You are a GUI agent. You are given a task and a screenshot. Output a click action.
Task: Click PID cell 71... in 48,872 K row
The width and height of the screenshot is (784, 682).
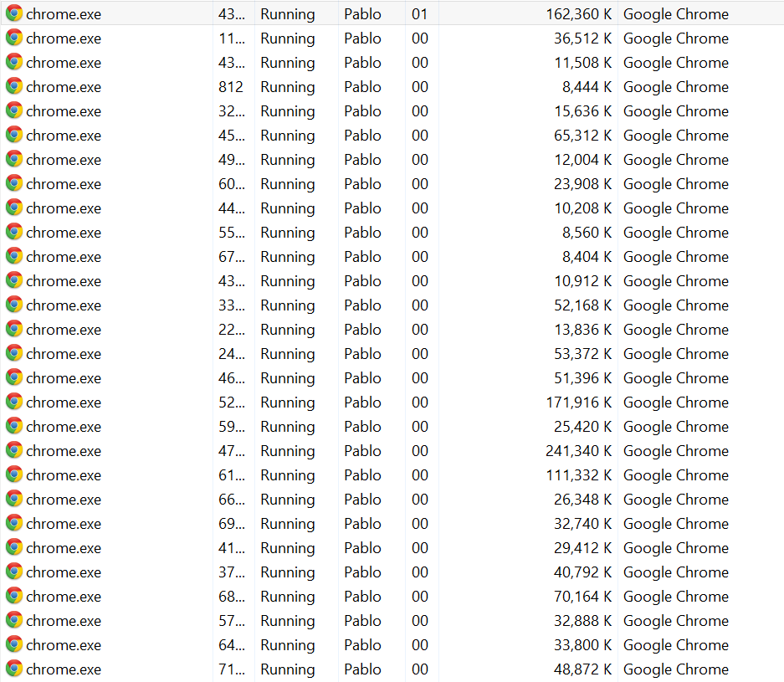[232, 669]
